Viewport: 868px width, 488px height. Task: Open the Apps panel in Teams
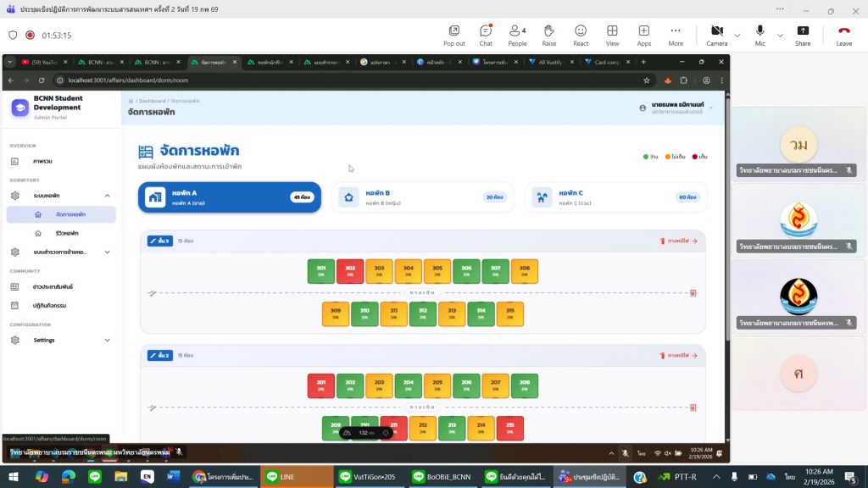[x=644, y=35]
